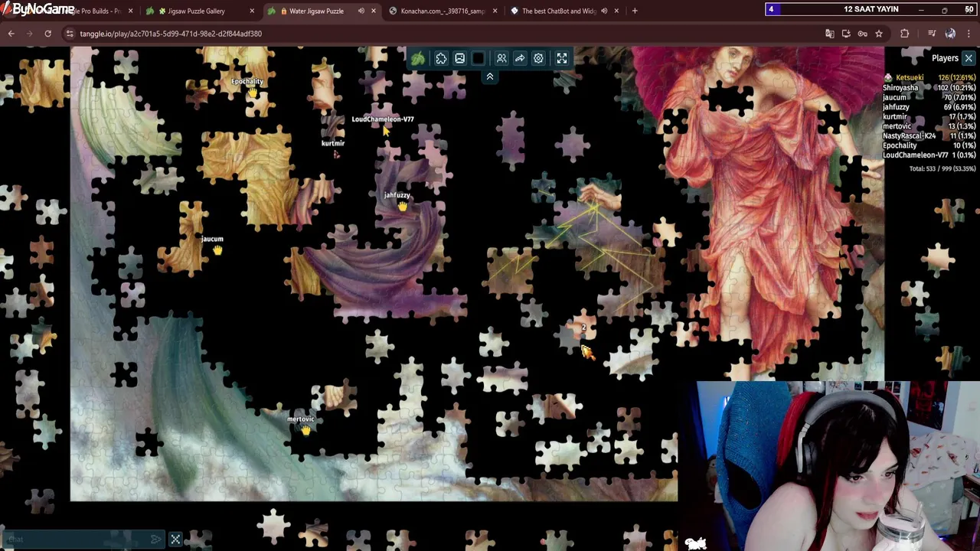Screen dimensions: 980x551
Task: Click the puzzle piece icon in toolbar
Action: point(441,59)
